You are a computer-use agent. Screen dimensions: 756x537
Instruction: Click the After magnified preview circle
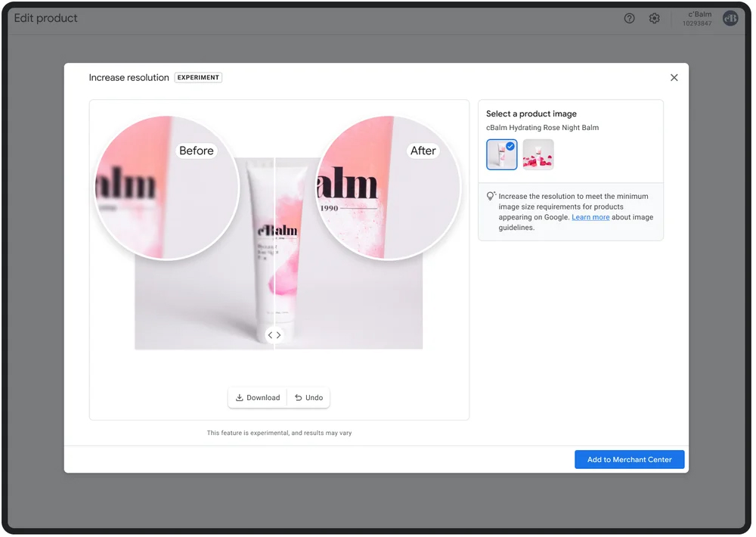(x=389, y=188)
